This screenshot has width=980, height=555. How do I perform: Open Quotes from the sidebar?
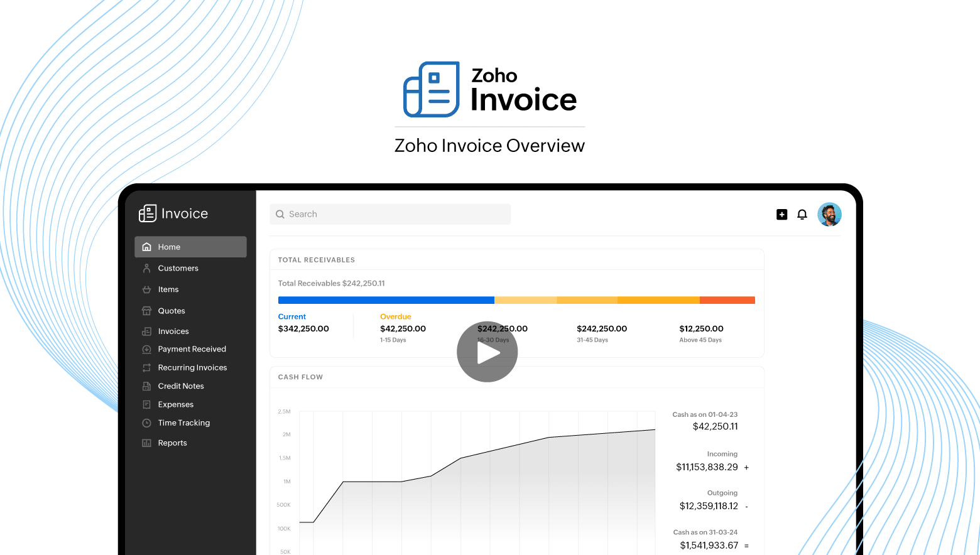point(171,311)
